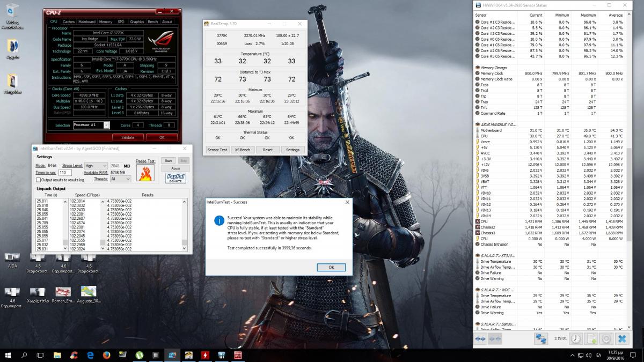Switch to the Mainboard tab in CPU-Z
644x362 pixels.
(x=87, y=22)
